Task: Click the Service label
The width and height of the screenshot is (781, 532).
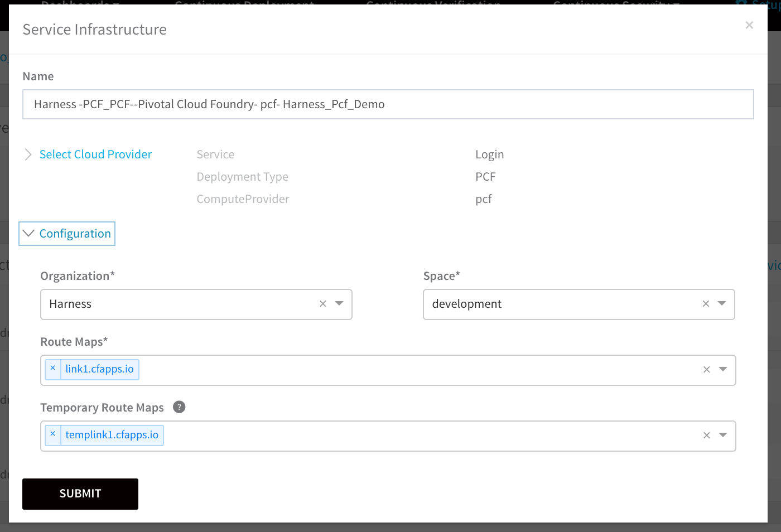Action: tap(215, 154)
